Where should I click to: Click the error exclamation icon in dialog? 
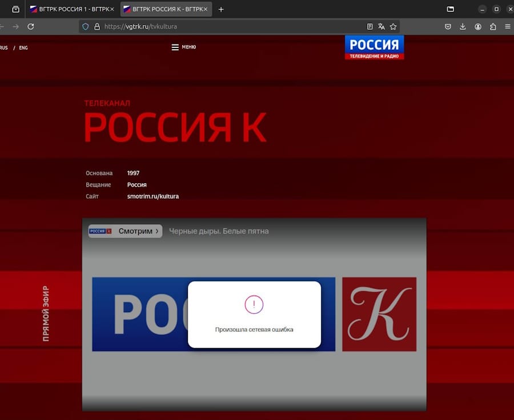[254, 304]
